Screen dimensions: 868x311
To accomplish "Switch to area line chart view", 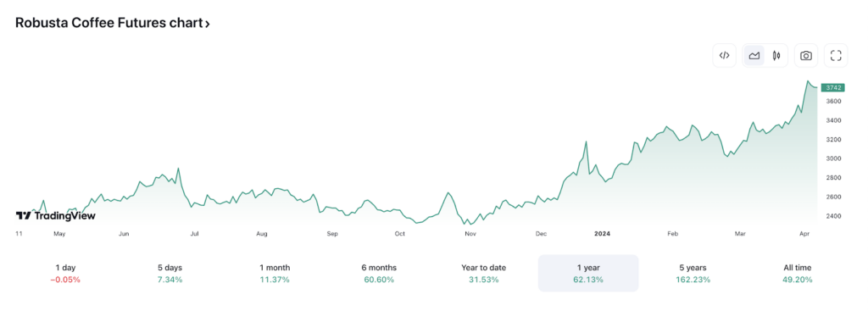I will point(754,55).
